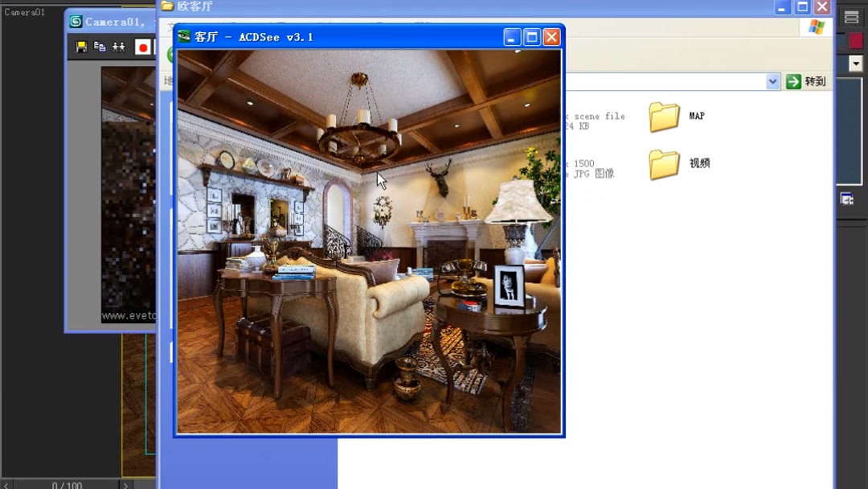Open the MAP folder

click(x=664, y=117)
